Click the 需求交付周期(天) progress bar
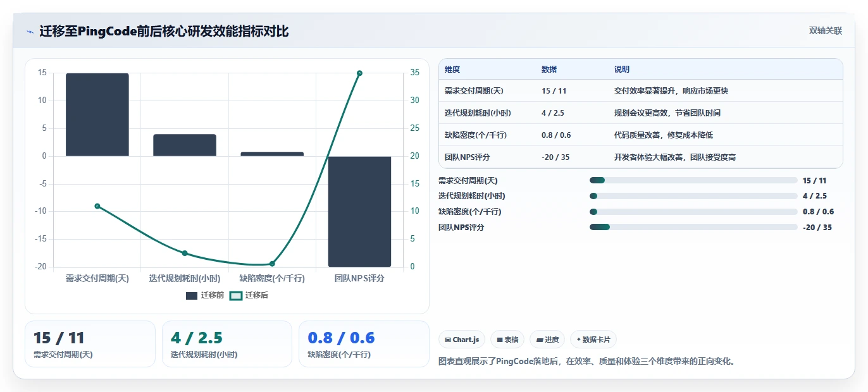 (x=693, y=180)
